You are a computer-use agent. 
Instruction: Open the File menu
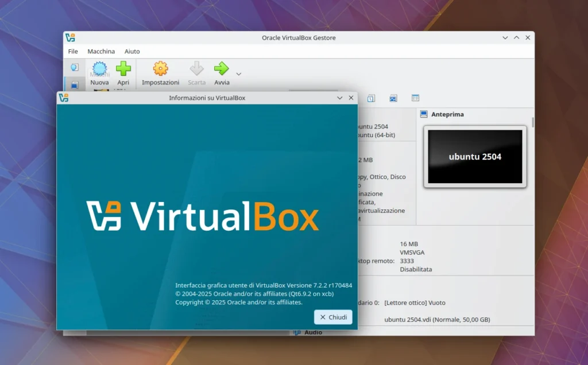point(73,51)
